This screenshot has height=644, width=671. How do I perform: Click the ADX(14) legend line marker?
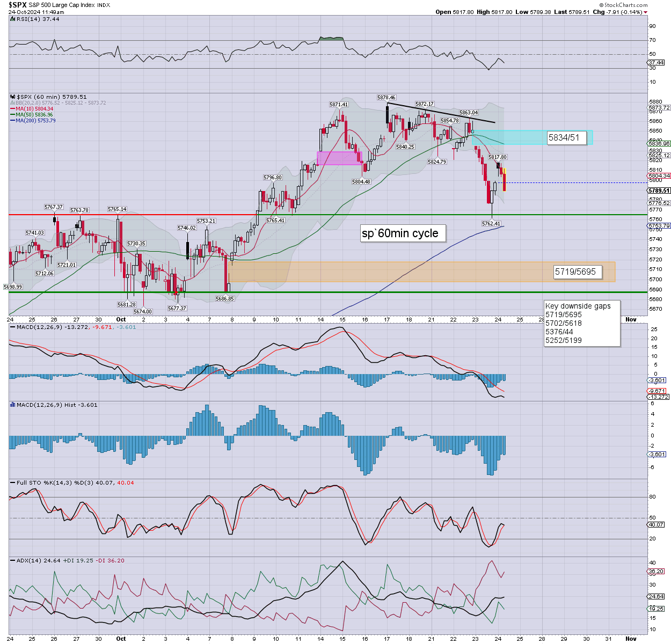coord(13,560)
